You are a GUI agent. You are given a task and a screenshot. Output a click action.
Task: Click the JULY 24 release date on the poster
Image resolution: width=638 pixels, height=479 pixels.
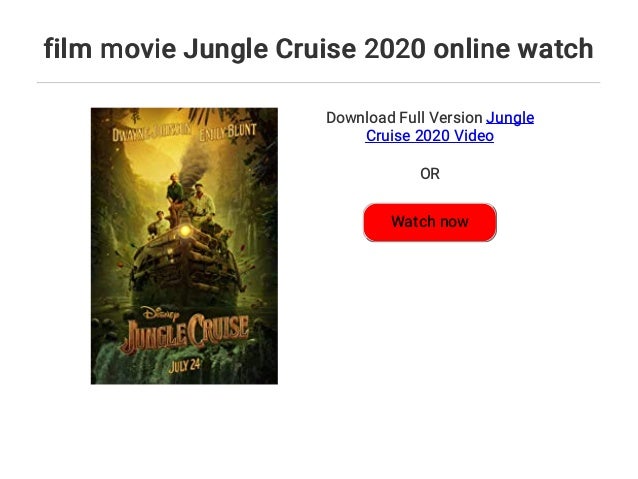coord(184,365)
